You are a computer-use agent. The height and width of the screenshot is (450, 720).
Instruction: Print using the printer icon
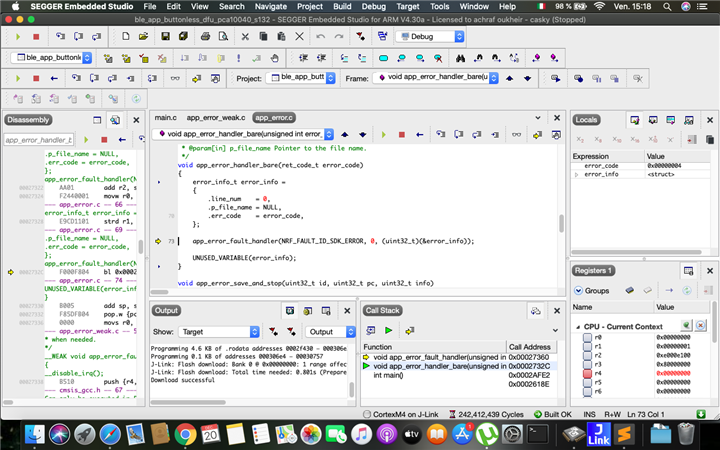[x=205, y=36]
